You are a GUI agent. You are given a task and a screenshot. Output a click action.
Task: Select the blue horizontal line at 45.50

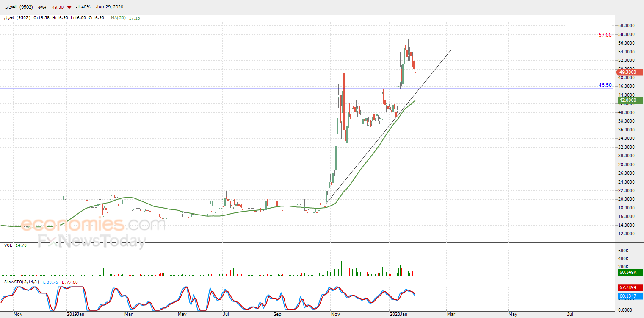pyautogui.click(x=307, y=89)
